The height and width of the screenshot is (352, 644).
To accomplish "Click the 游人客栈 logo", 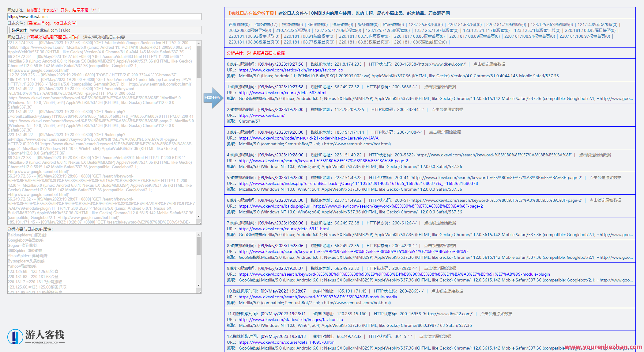I will (x=36, y=336).
